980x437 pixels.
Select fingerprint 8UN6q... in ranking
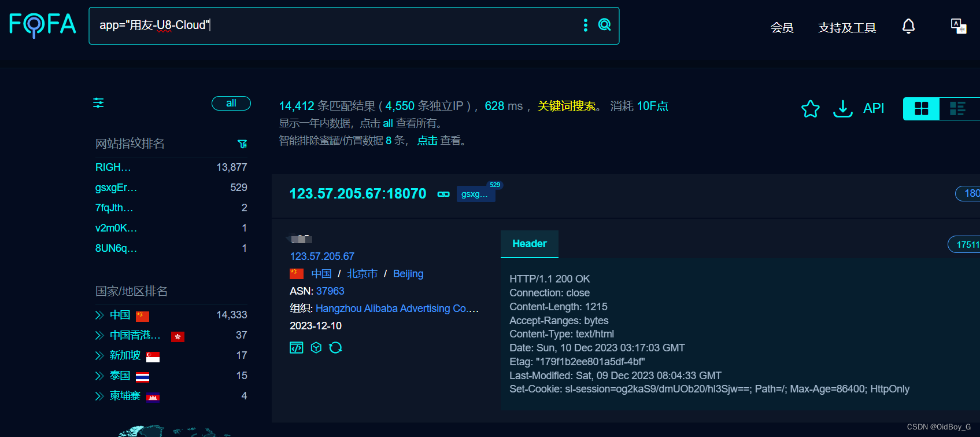click(116, 248)
